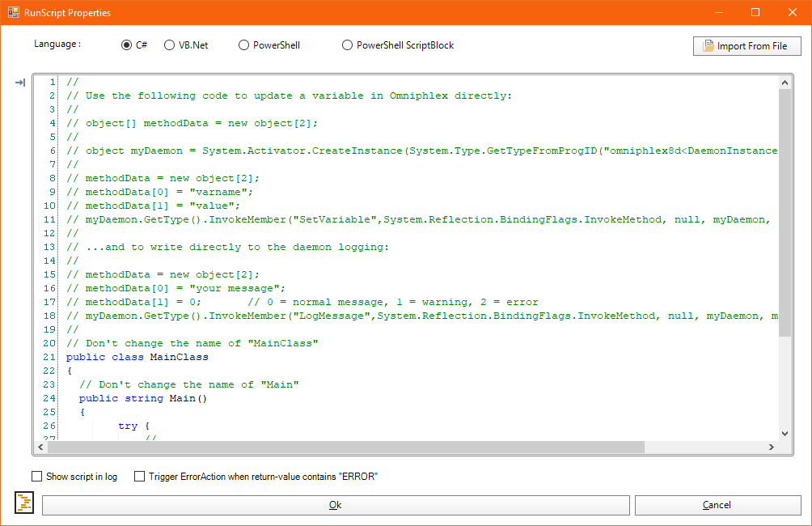
Task: Click the RunScript Properties title bar app icon
Action: click(14, 12)
